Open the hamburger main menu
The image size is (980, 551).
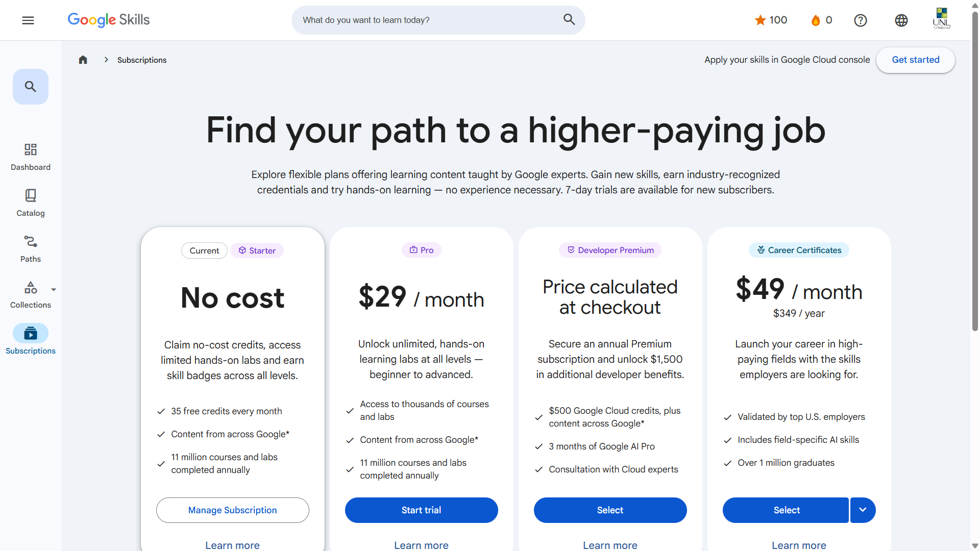pos(28,20)
